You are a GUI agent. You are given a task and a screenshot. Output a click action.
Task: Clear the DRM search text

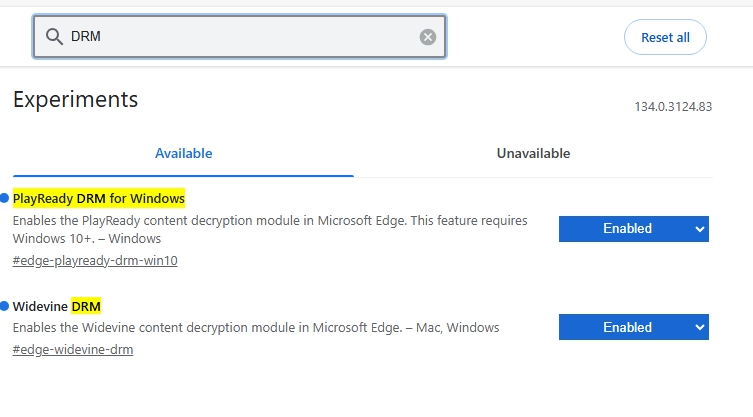pos(428,37)
